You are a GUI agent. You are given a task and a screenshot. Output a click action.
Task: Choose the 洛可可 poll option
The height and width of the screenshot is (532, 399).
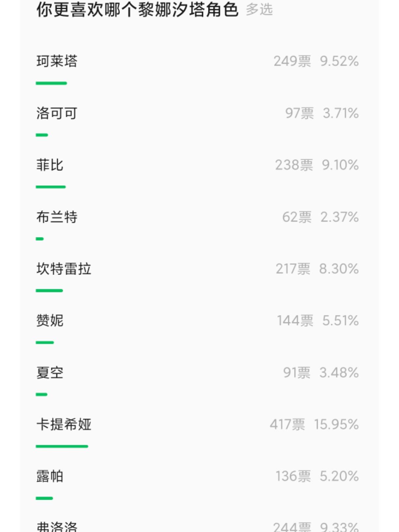click(57, 113)
